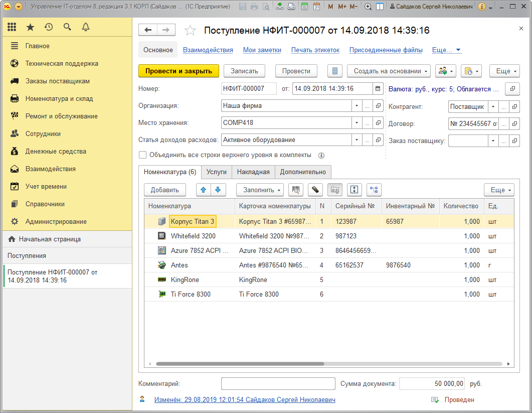The width and height of the screenshot is (532, 413).
Task: Go to Начальная страница
Action: 67,239
